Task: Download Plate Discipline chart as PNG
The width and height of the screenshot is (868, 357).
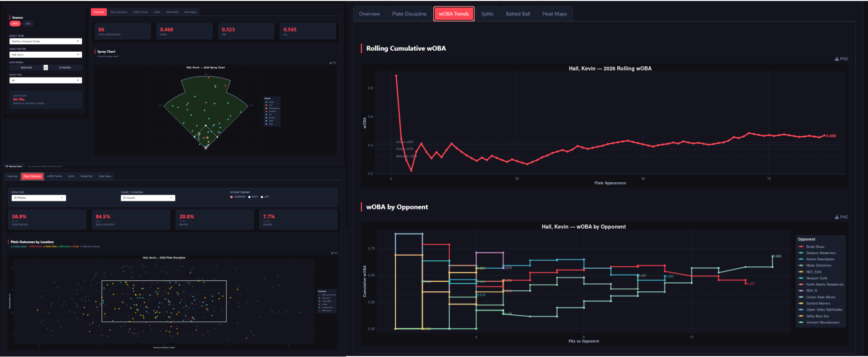Action: point(334,253)
